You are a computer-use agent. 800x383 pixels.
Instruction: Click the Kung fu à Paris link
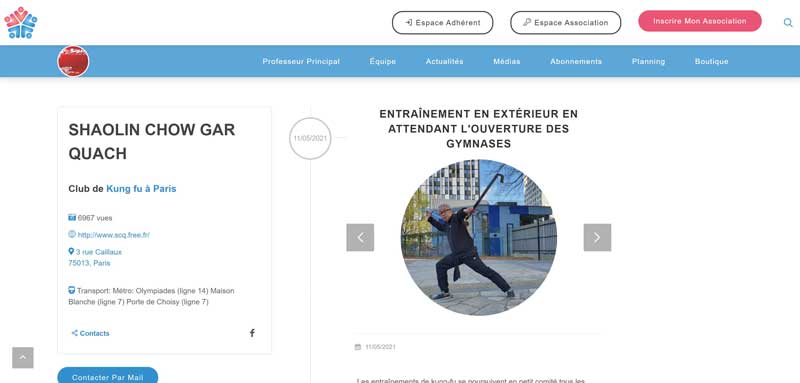(141, 189)
